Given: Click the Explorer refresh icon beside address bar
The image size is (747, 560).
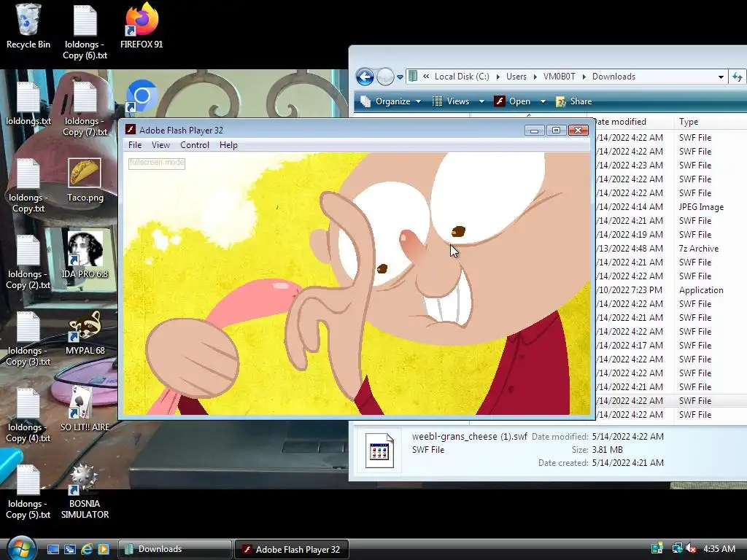Looking at the screenshot, I should click(738, 77).
